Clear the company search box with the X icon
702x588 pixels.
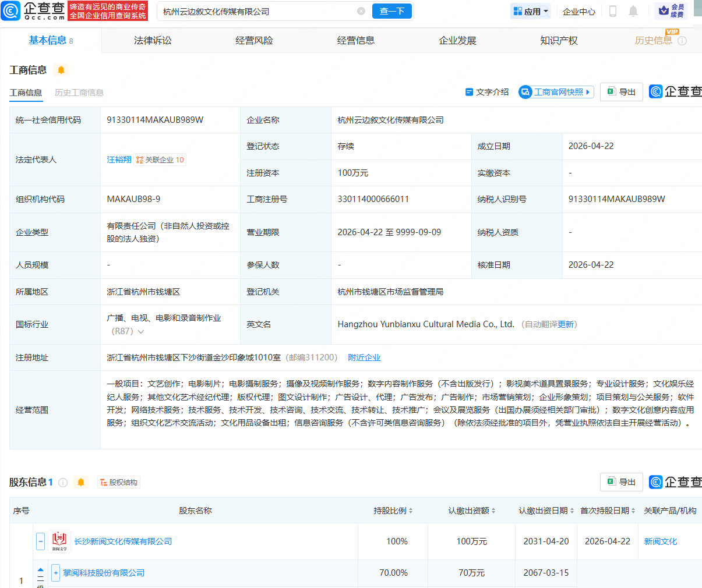tap(361, 11)
